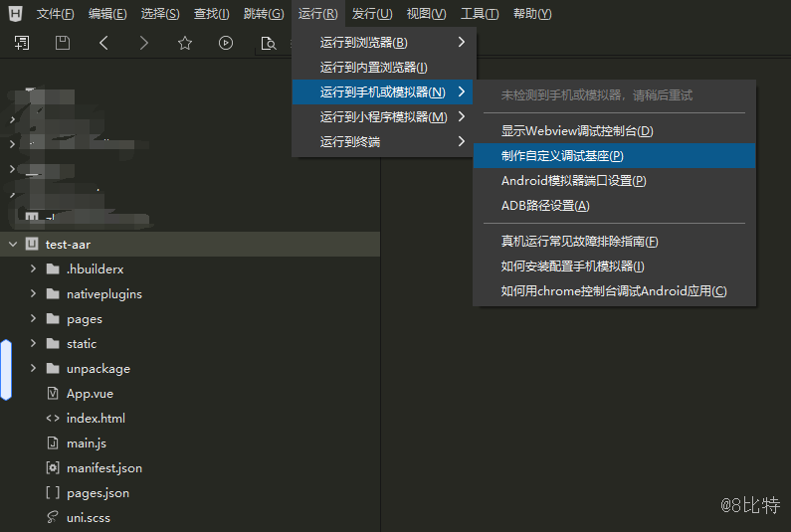This screenshot has width=791, height=532.
Task: Click the App.vue file icon
Action: pos(53,393)
